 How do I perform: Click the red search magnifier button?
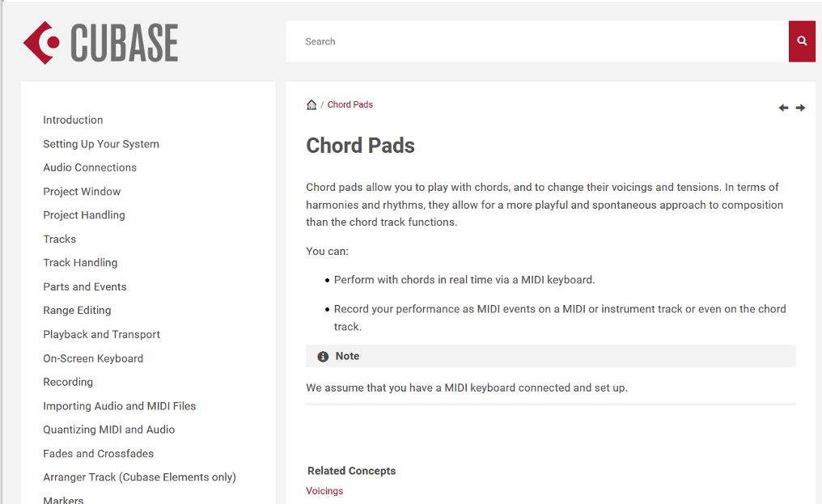coord(802,41)
